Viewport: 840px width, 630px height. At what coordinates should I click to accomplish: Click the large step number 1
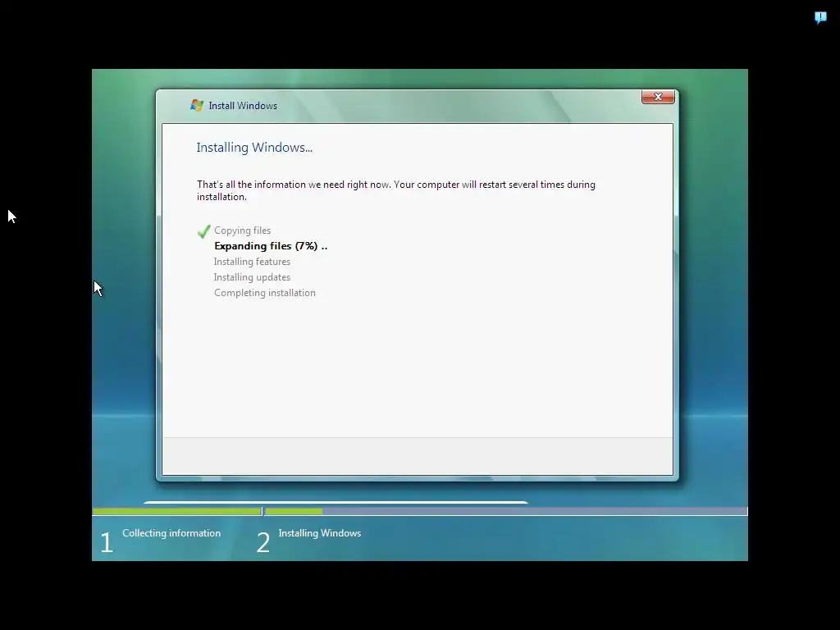(x=107, y=542)
